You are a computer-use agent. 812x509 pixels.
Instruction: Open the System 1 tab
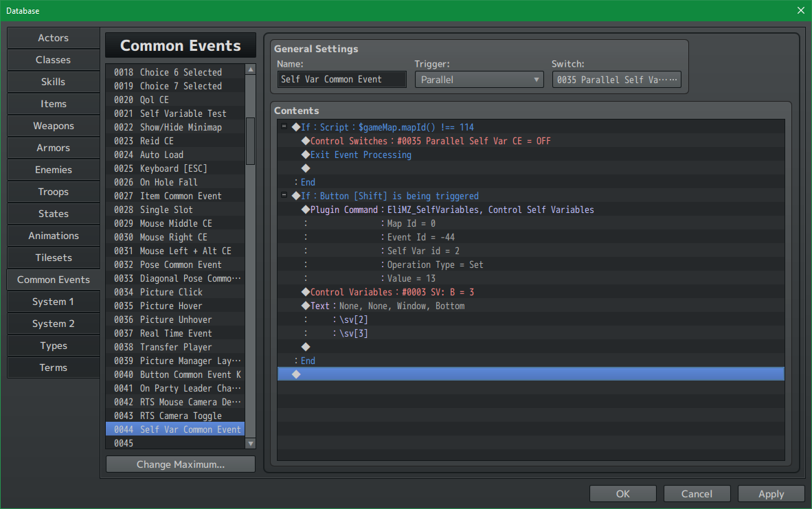point(54,302)
